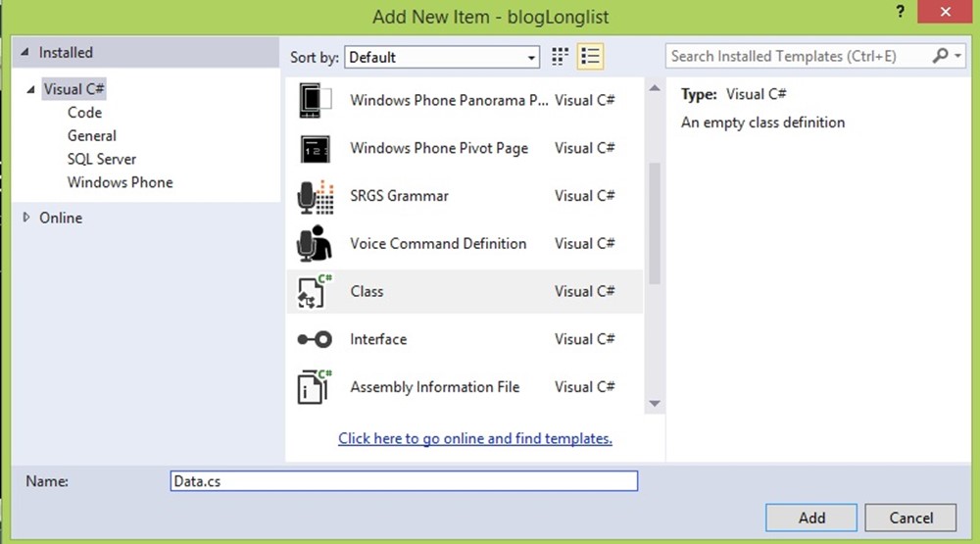Close the Add New Item dialog

[x=945, y=12]
